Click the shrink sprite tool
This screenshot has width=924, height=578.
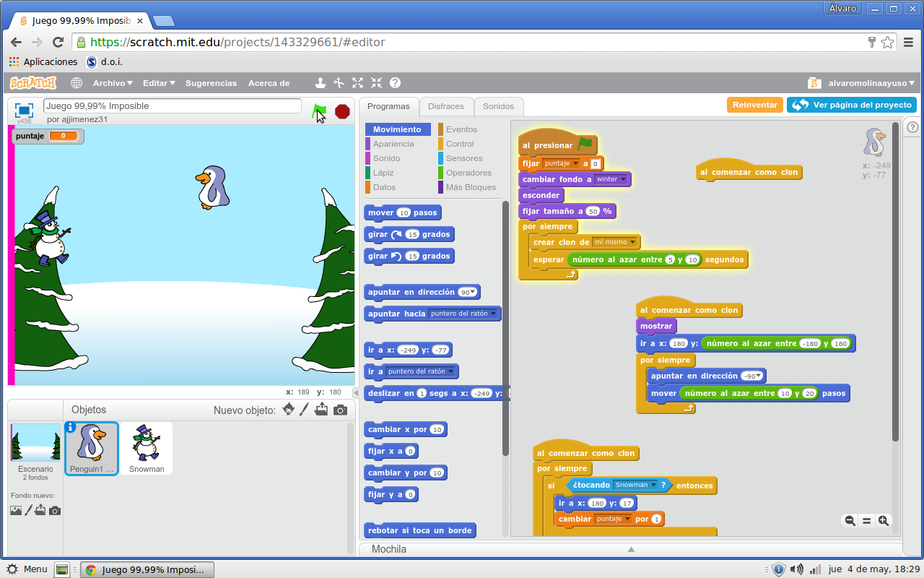point(375,83)
